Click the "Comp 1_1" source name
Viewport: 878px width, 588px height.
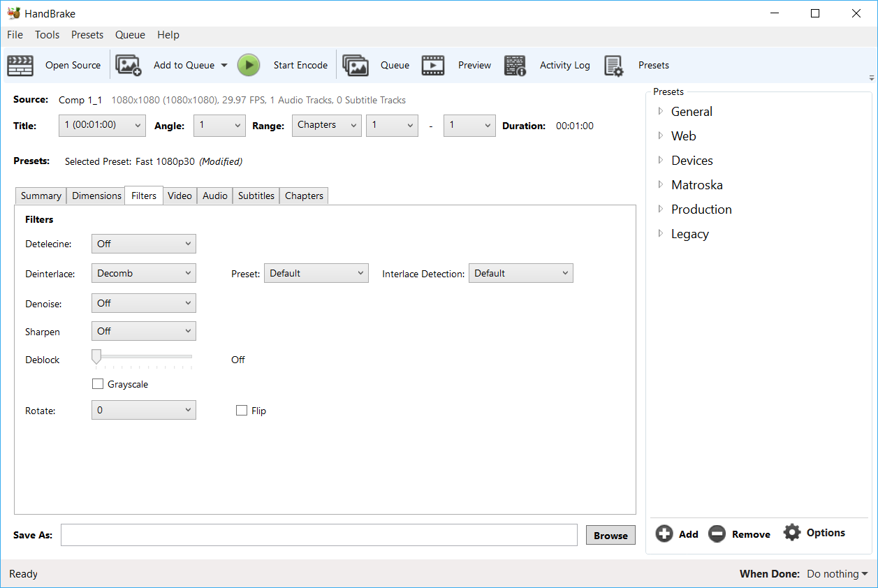tap(80, 100)
